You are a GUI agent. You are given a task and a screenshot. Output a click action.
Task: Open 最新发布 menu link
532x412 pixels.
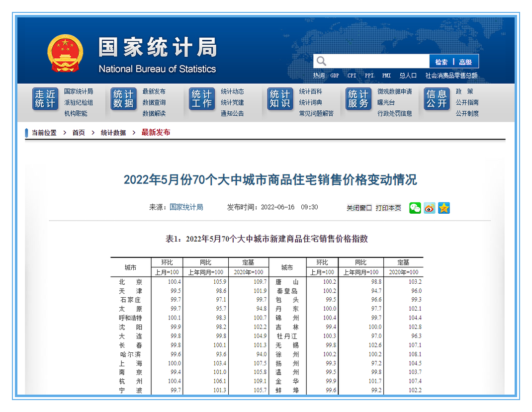pyautogui.click(x=154, y=91)
